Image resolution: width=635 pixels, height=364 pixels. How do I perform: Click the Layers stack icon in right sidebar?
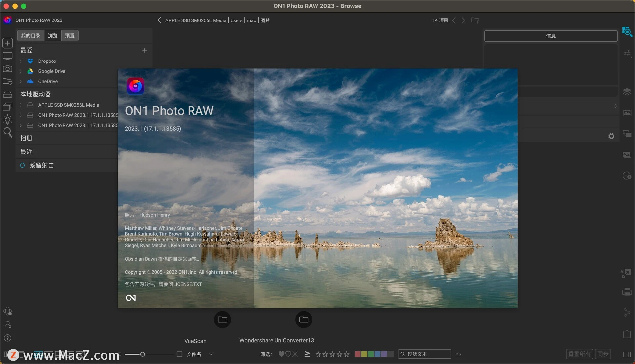[x=627, y=92]
